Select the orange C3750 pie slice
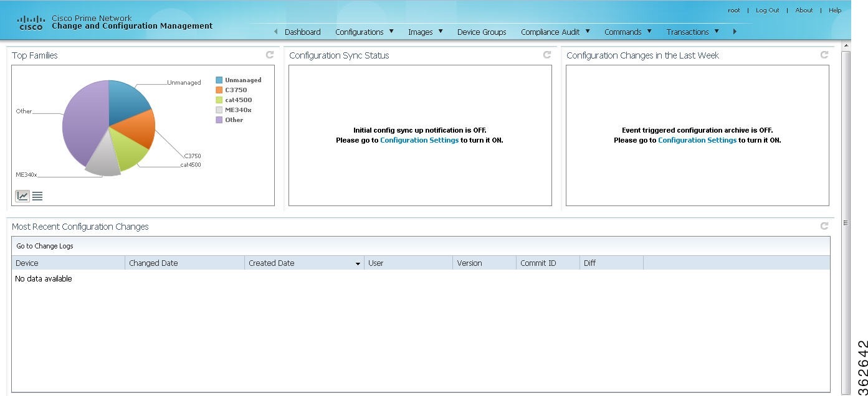Image resolution: width=868 pixels, height=396 pixels. pos(137,130)
